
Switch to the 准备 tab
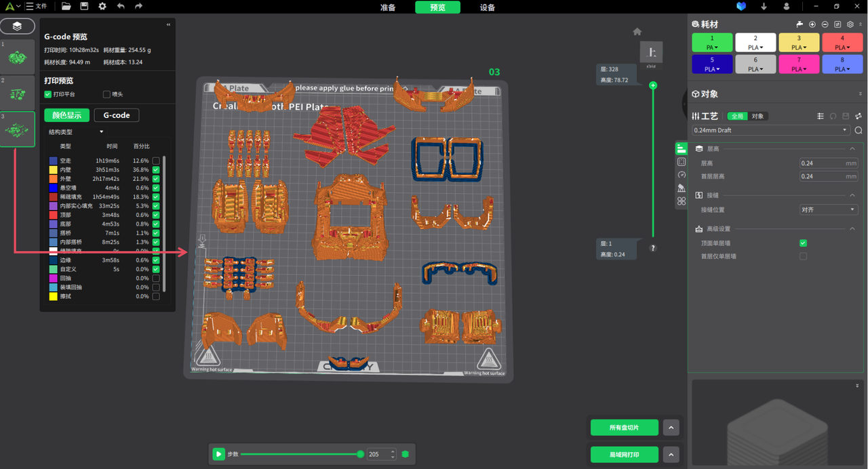coord(388,7)
